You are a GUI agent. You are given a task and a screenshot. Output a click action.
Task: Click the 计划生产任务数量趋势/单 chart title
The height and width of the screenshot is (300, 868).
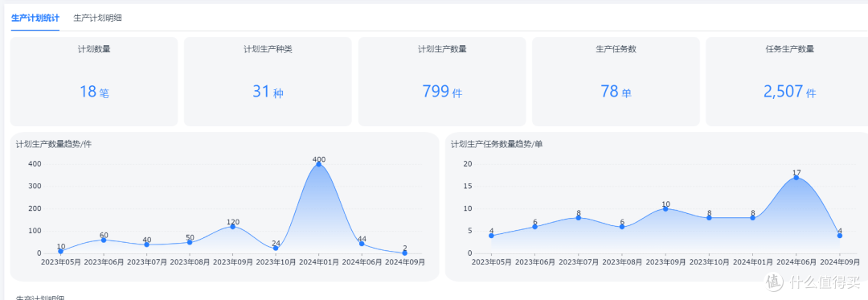click(x=497, y=145)
